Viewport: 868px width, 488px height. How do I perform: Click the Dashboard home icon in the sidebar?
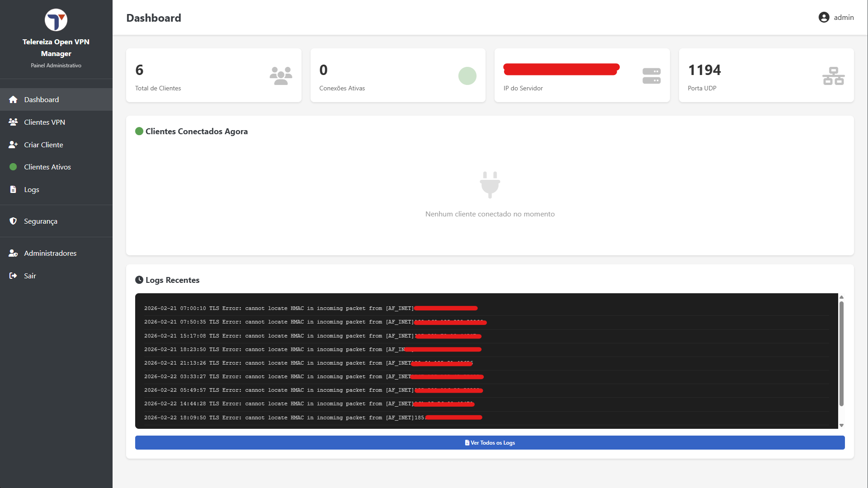(x=13, y=99)
